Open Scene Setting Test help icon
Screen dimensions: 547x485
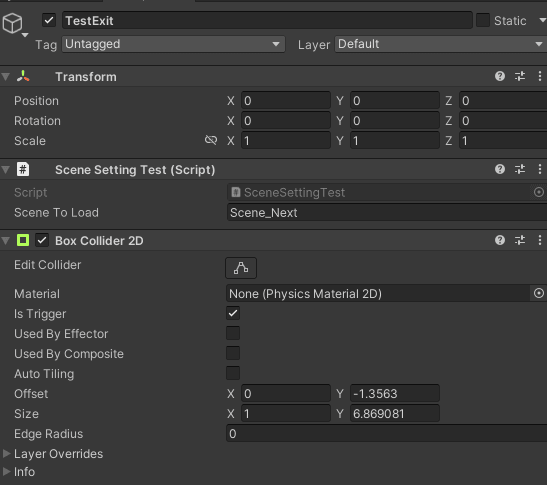[500, 169]
